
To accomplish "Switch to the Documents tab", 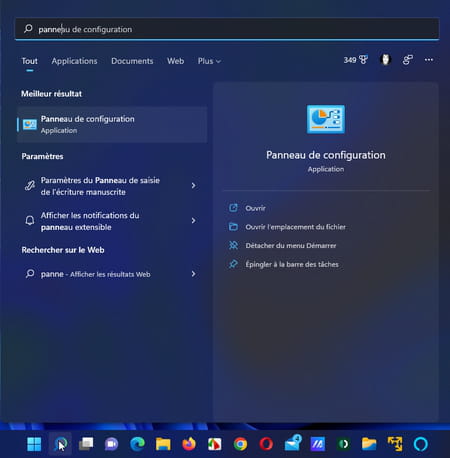I will pyautogui.click(x=132, y=61).
